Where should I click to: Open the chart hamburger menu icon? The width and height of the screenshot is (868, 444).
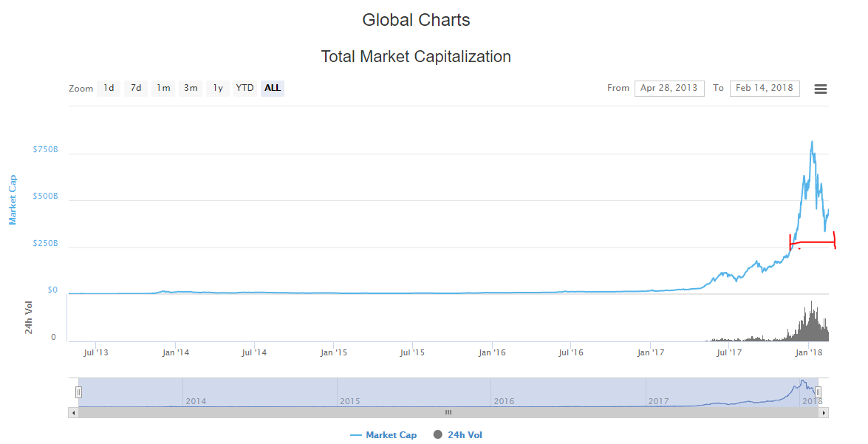(x=820, y=89)
